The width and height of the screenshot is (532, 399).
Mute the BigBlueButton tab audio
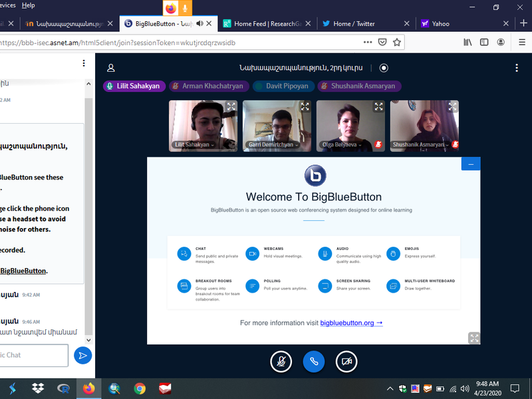(200, 23)
